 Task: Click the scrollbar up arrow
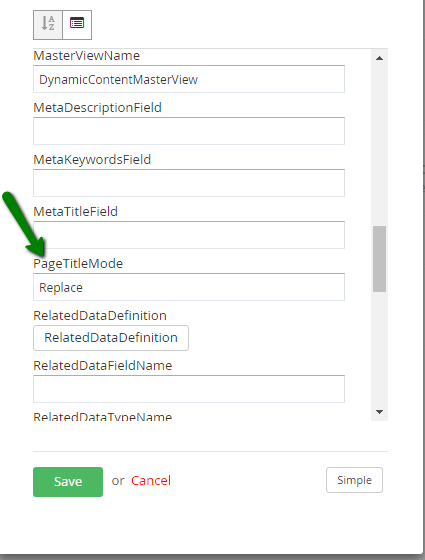pos(379,58)
